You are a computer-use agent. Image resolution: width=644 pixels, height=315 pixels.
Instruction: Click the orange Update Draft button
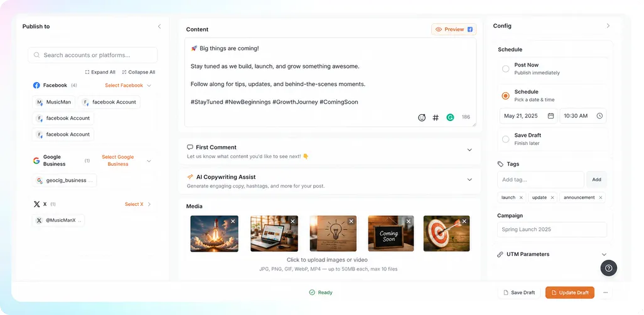[x=570, y=292]
